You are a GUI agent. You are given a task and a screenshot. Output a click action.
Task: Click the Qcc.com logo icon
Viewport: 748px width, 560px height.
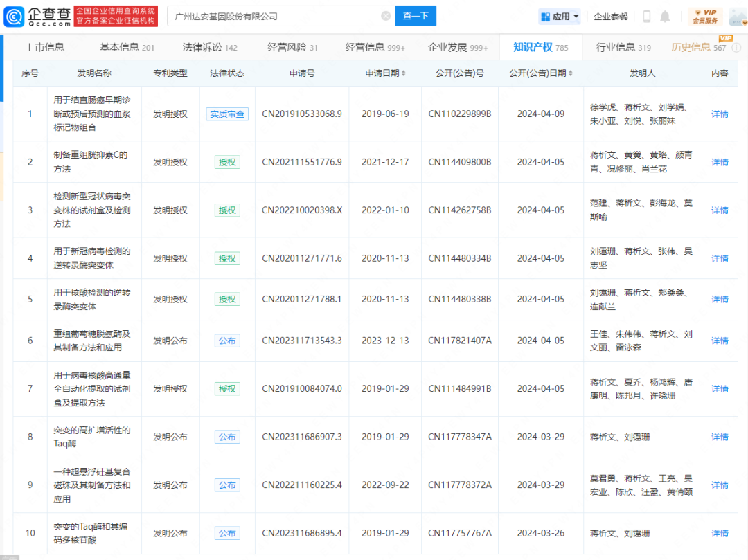(14, 16)
